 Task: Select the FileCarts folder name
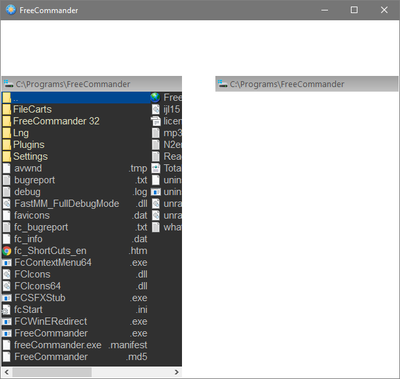pos(32,109)
